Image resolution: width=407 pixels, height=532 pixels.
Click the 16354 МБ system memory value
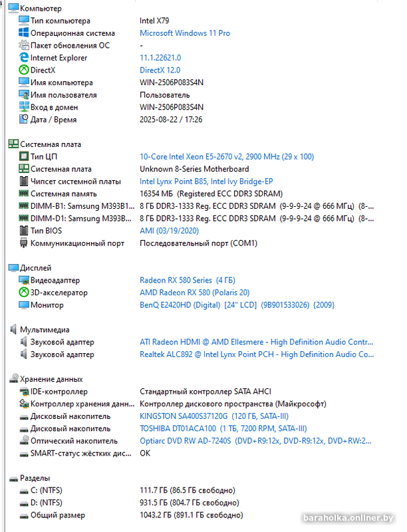point(211,194)
